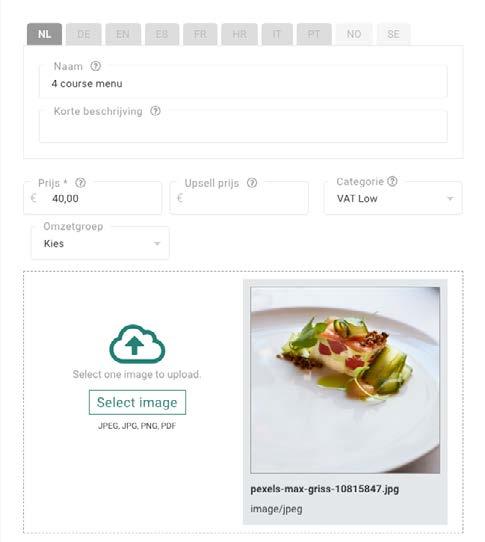Click the uploaded dish photo thumbnail
The image size is (485, 542).
point(345,380)
